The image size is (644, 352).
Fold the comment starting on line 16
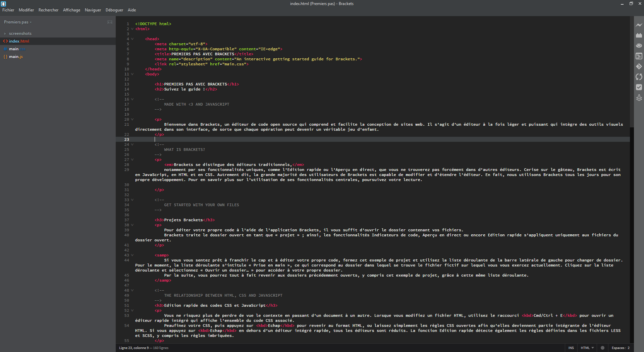pos(132,99)
